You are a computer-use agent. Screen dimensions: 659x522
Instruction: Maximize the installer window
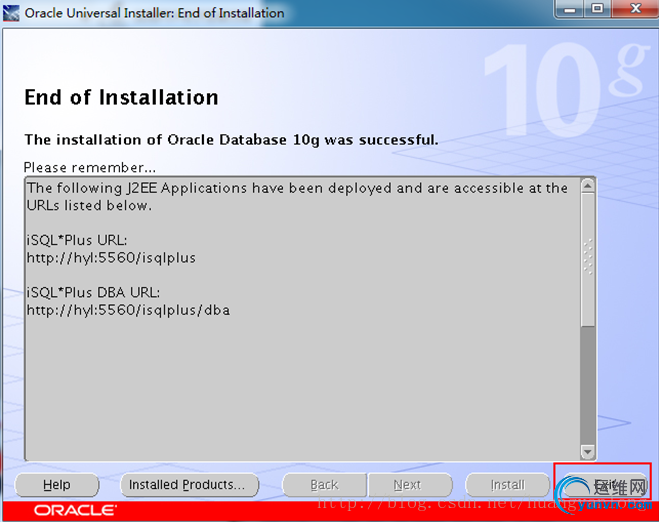[x=597, y=9]
